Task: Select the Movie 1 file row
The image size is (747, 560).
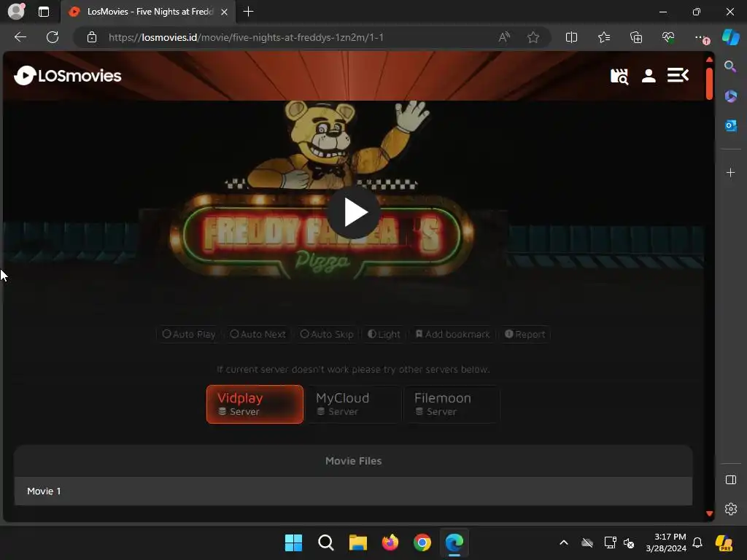Action: 353,491
